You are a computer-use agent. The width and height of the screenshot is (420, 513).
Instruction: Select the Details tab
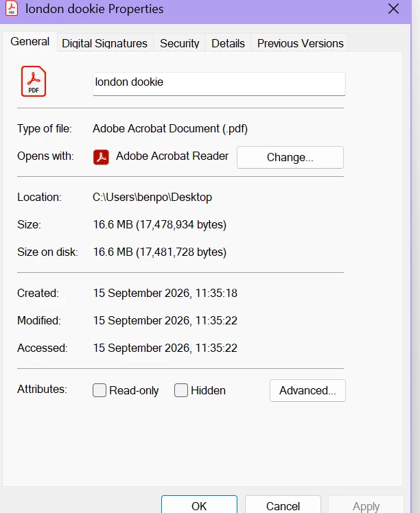(228, 43)
